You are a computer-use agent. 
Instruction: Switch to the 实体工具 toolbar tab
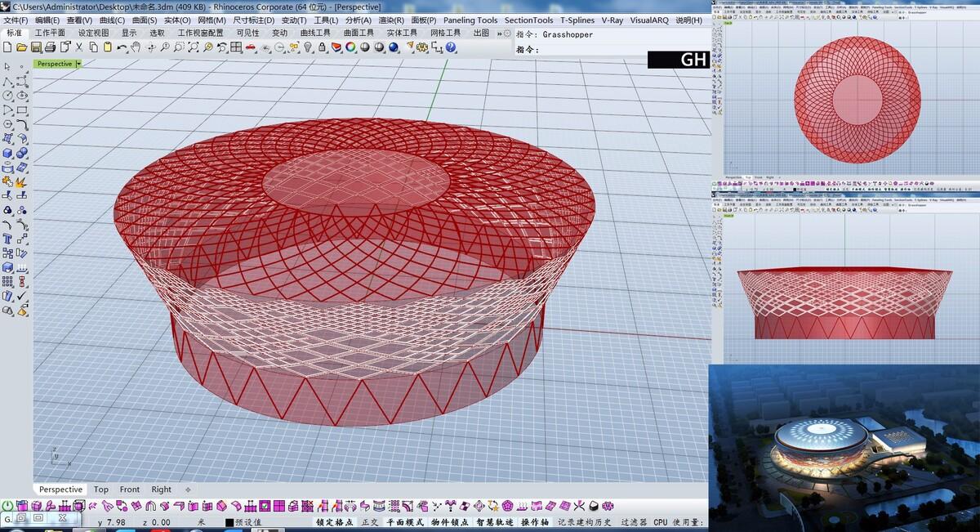(403, 33)
